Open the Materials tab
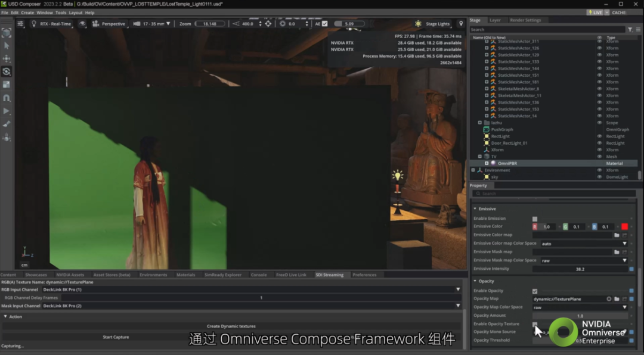 pyautogui.click(x=185, y=275)
